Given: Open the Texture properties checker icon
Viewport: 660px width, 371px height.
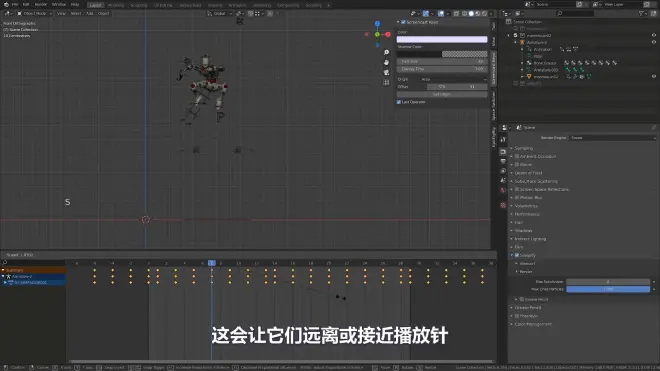Looking at the screenshot, I should [x=503, y=206].
